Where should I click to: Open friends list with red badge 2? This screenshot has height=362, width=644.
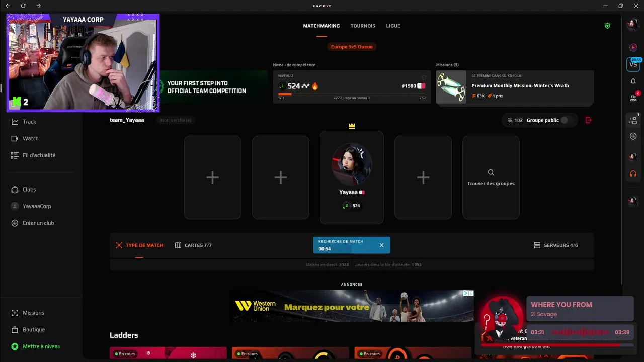tap(633, 98)
